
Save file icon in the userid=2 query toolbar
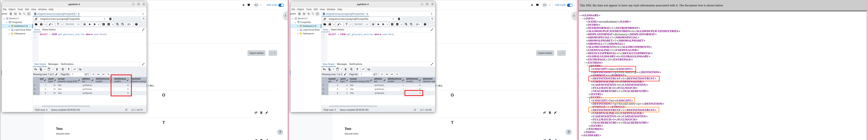point(330,24)
